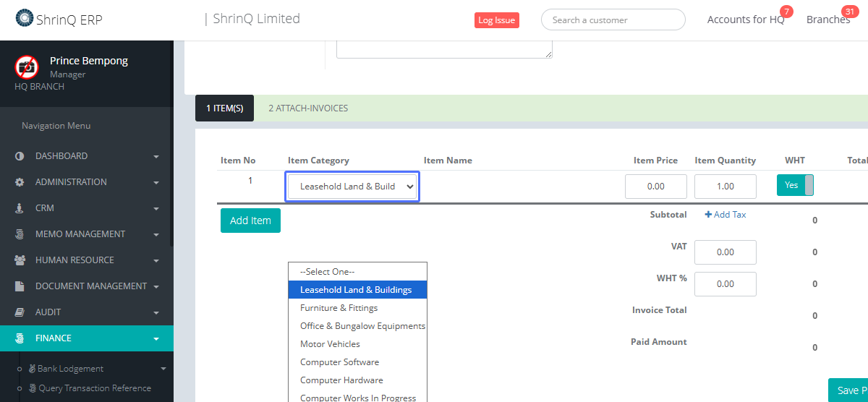The image size is (868, 402).
Task: Click the Dashboard icon in sidebar
Action: click(20, 156)
